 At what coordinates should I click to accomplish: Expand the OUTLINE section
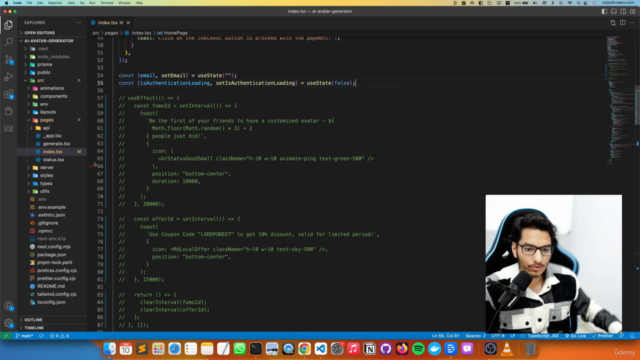pyautogui.click(x=33, y=320)
